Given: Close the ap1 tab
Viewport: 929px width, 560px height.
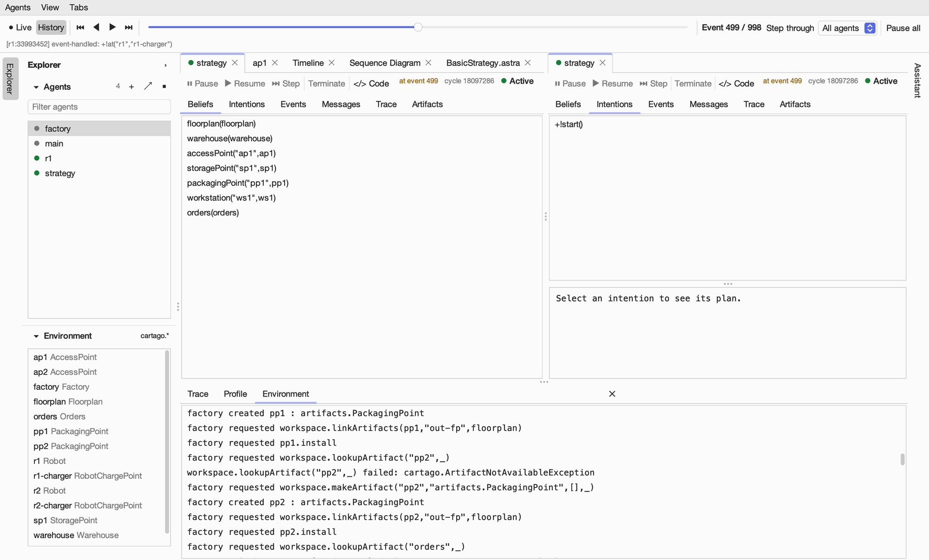Looking at the screenshot, I should (275, 63).
